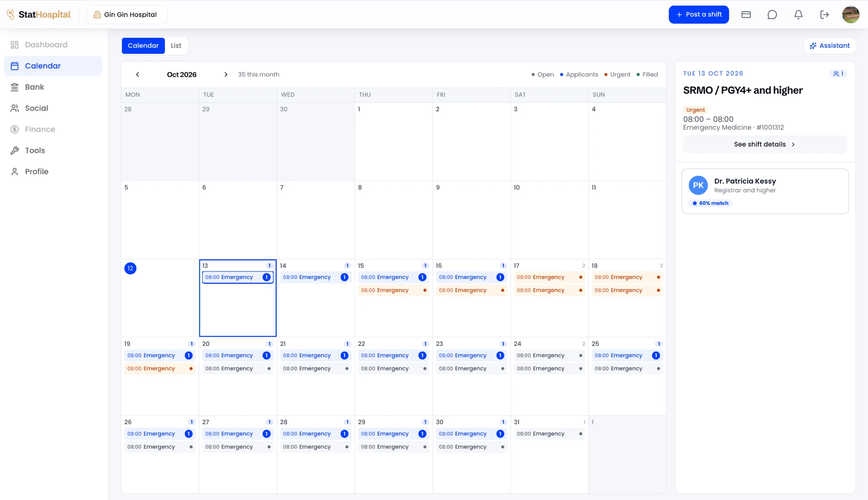Go to next month arrow

(x=226, y=75)
